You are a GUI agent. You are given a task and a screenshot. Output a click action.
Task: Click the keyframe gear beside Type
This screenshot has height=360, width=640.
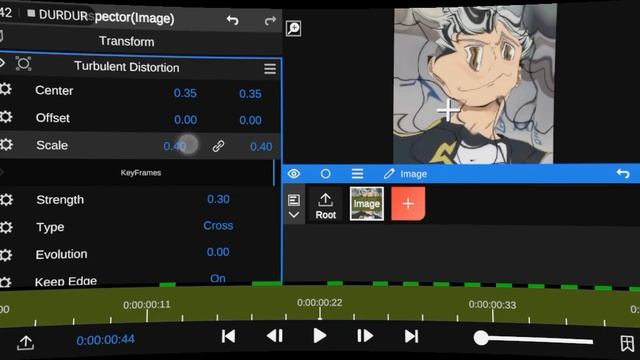pos(6,227)
